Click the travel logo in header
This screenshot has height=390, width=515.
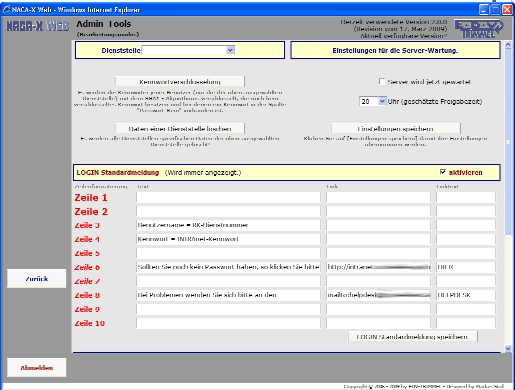(478, 29)
